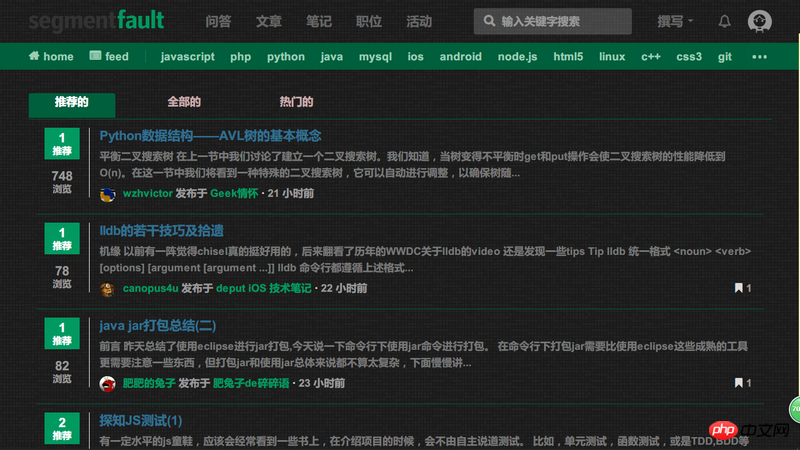Click bookmark icon on lldb article
Image resolution: width=800 pixels, height=450 pixels.
(738, 288)
